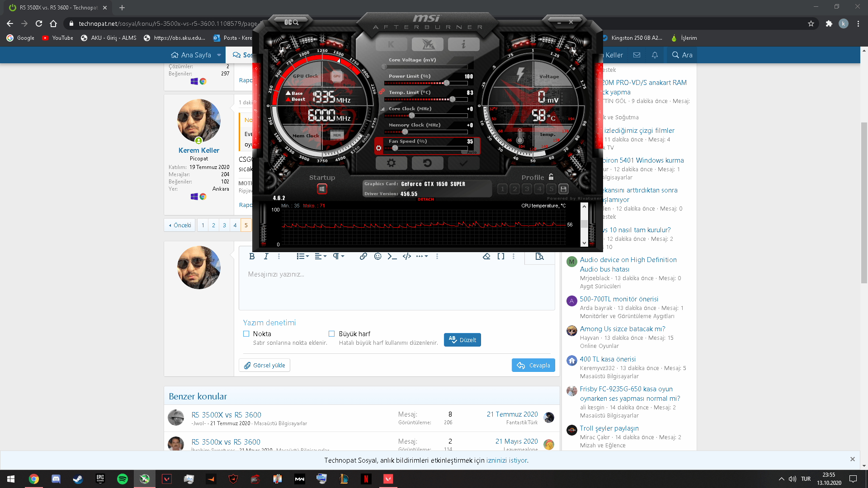Toggle the profile lock icon
The width and height of the screenshot is (868, 488).
tap(551, 177)
